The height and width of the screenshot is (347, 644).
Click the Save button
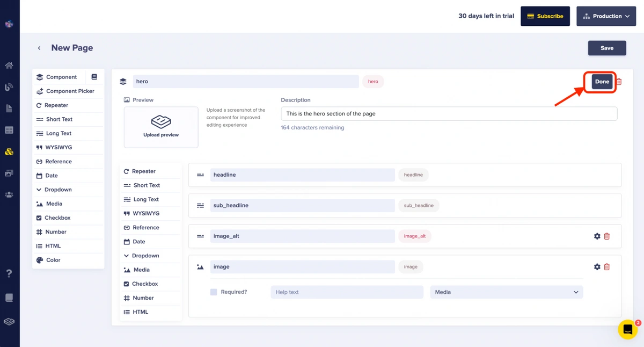606,48
